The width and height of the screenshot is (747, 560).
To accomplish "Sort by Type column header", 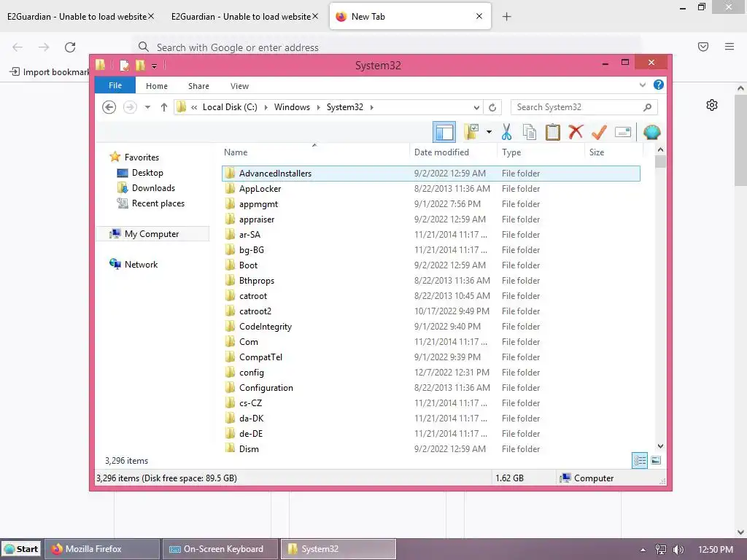I will [541, 152].
